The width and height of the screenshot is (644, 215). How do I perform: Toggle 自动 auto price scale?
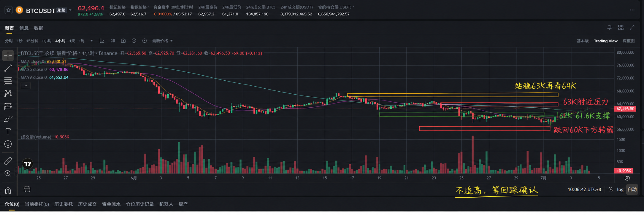632,189
